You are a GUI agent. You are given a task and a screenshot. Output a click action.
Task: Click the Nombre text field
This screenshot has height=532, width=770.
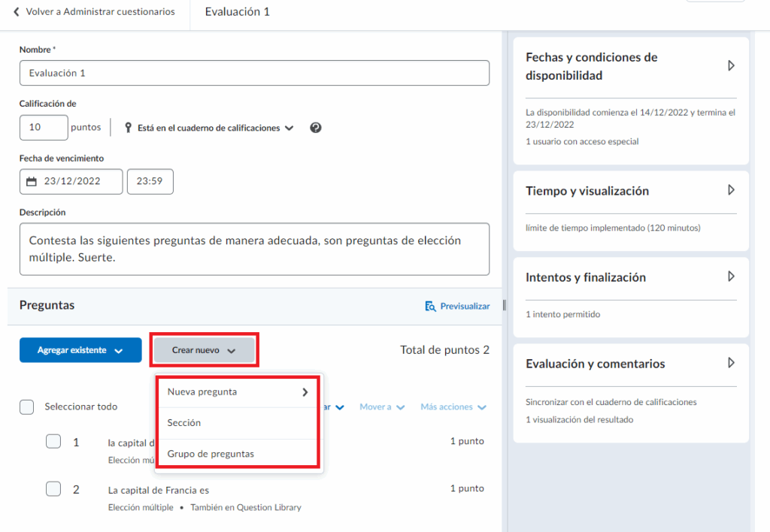(254, 73)
